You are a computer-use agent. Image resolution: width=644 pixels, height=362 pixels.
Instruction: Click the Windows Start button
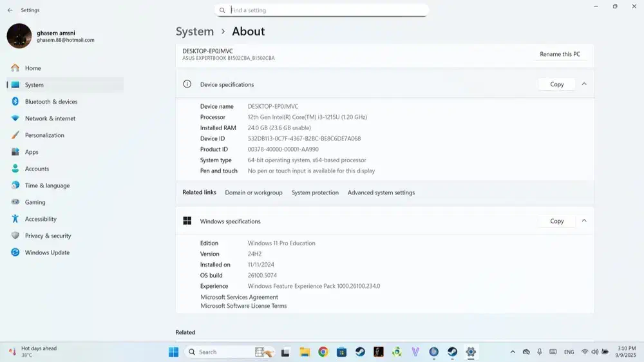pyautogui.click(x=173, y=352)
